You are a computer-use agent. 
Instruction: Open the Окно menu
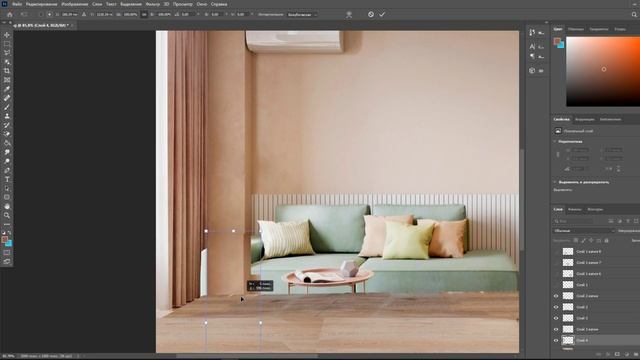coord(202,4)
